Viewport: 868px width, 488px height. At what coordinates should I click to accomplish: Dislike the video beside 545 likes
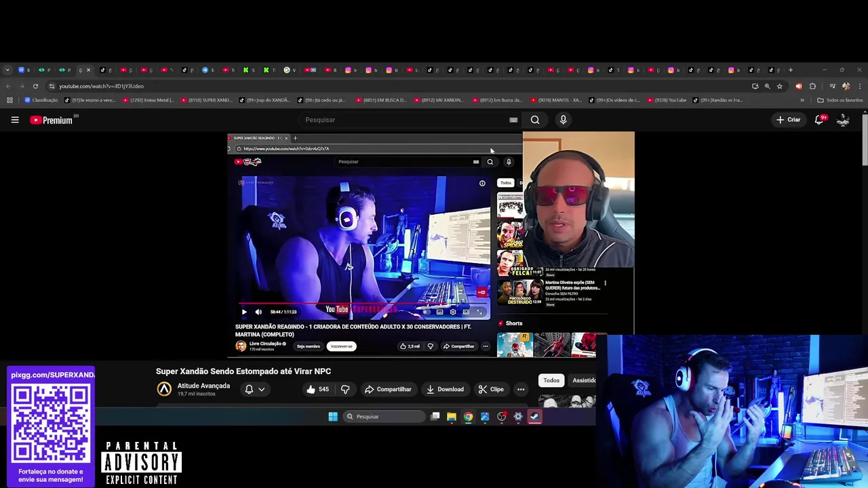[345, 389]
